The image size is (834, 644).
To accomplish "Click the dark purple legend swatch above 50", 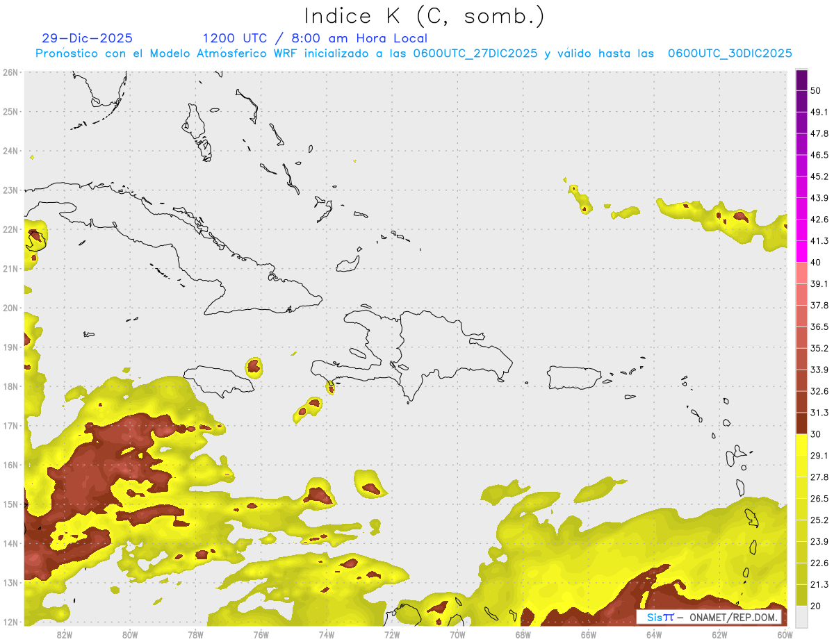I will [x=801, y=80].
